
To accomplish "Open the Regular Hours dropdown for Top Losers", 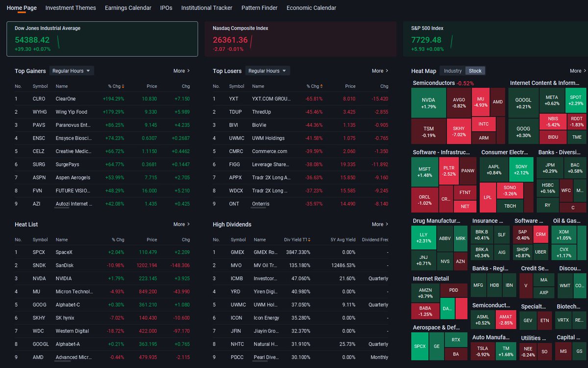I will pyautogui.click(x=268, y=71).
